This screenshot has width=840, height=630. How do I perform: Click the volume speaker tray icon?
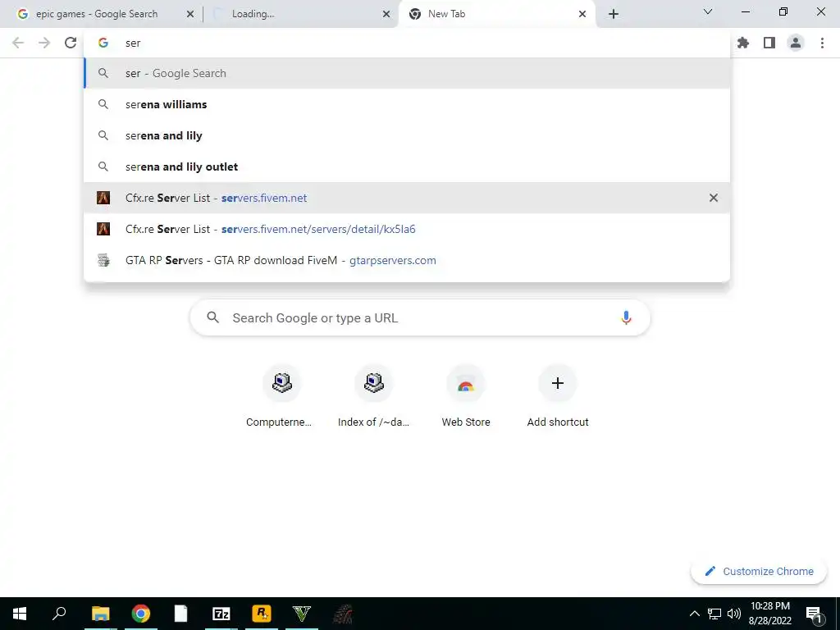pyautogui.click(x=734, y=614)
